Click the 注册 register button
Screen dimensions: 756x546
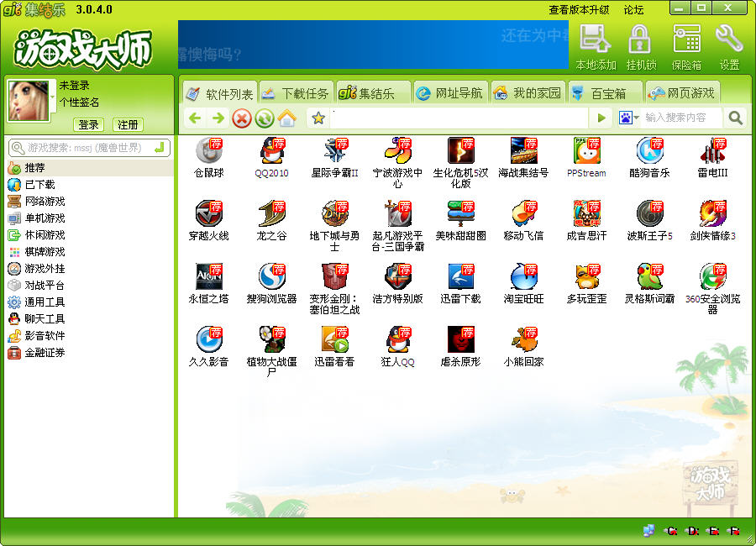[128, 125]
